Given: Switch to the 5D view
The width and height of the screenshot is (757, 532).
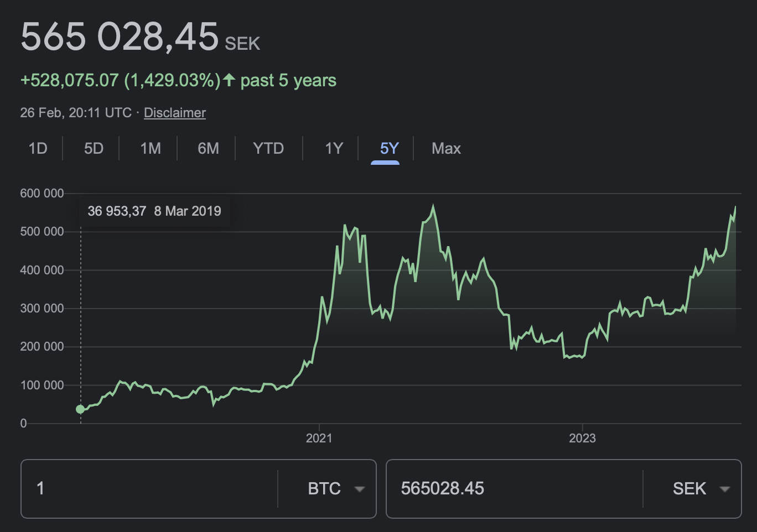Looking at the screenshot, I should point(94,148).
